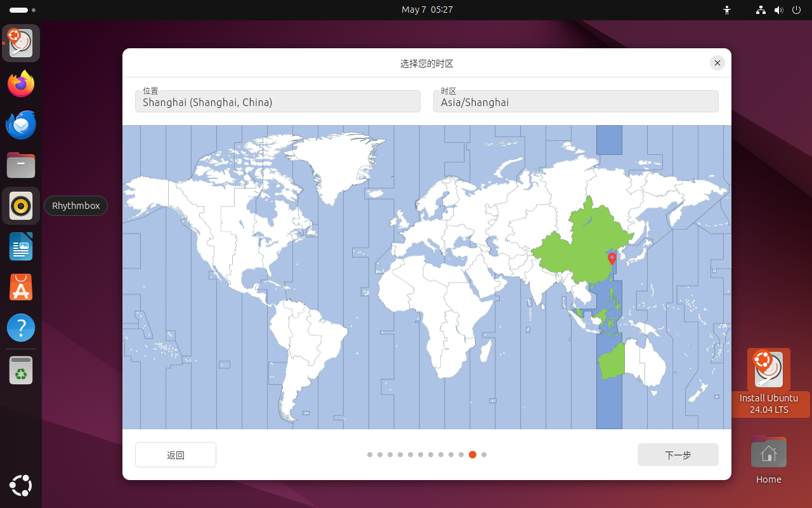This screenshot has width=812, height=508.
Task: Open the App Center from the dock
Action: pyautogui.click(x=21, y=287)
